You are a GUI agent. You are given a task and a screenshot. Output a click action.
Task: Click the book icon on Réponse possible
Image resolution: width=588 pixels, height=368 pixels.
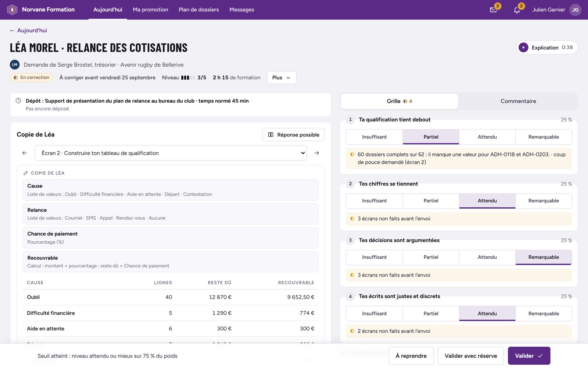click(x=271, y=135)
